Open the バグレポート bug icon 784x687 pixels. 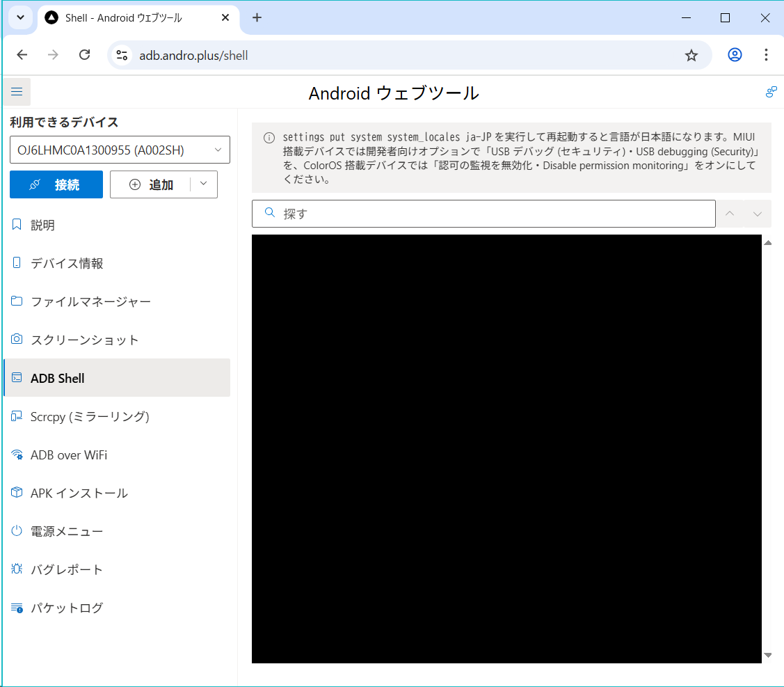[17, 569]
